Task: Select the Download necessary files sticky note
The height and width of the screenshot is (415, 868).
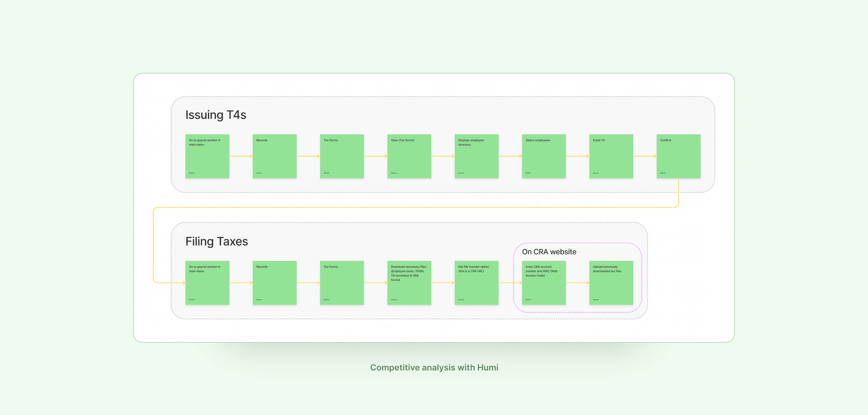Action: click(x=409, y=283)
